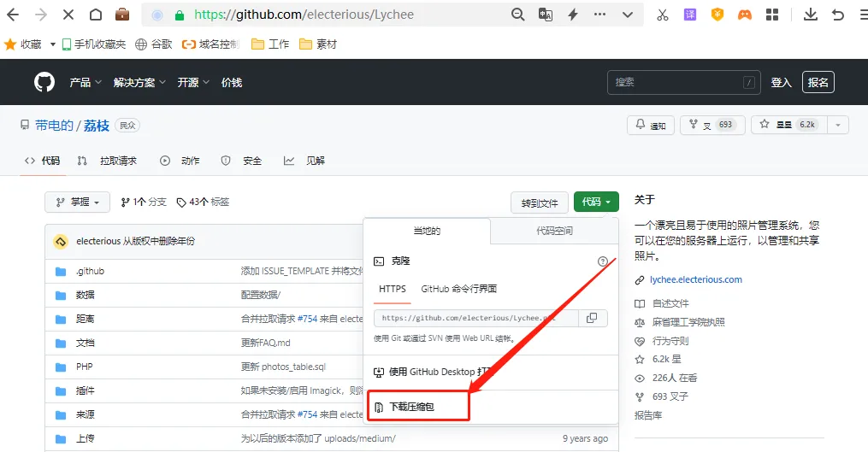Star the repository with the 6.2k button
Viewport: 868px width, 452px height.
click(788, 125)
